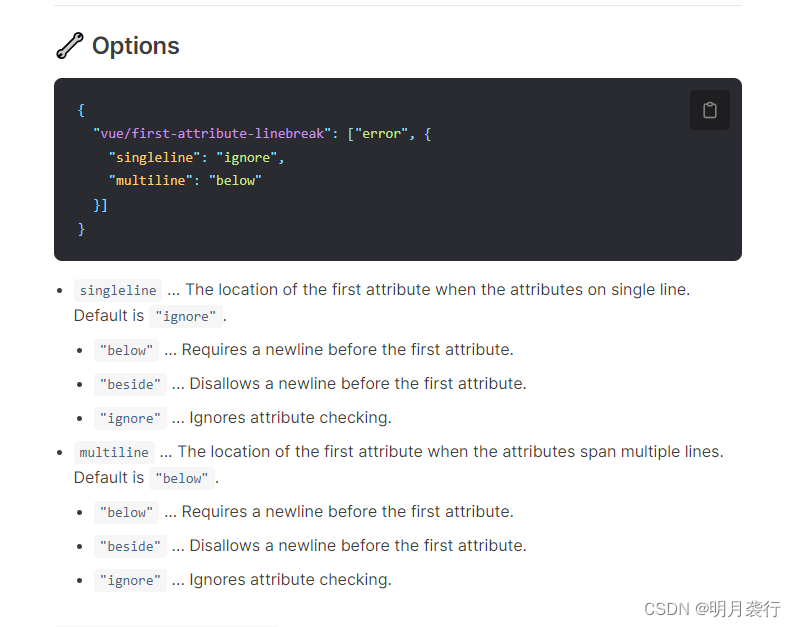This screenshot has height=627, width=796.
Task: Click the singleline option badge in the list
Action: point(118,290)
